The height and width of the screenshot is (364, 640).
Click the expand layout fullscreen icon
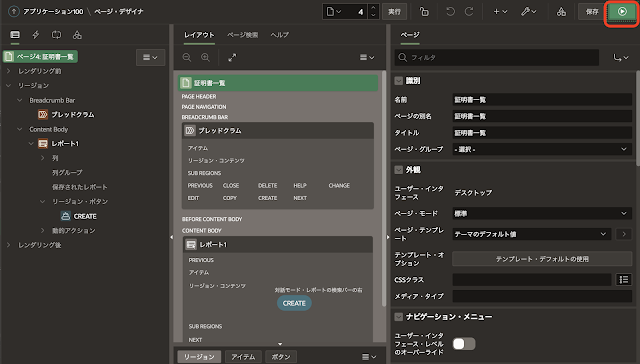pos(232,58)
